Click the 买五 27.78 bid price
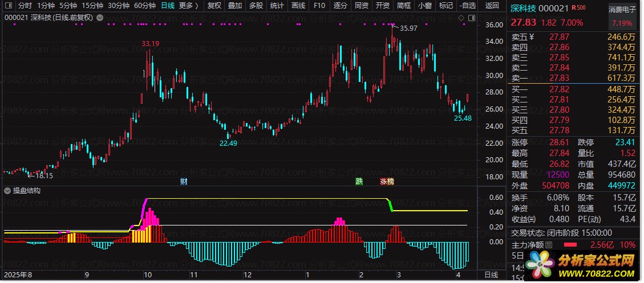 coord(560,131)
